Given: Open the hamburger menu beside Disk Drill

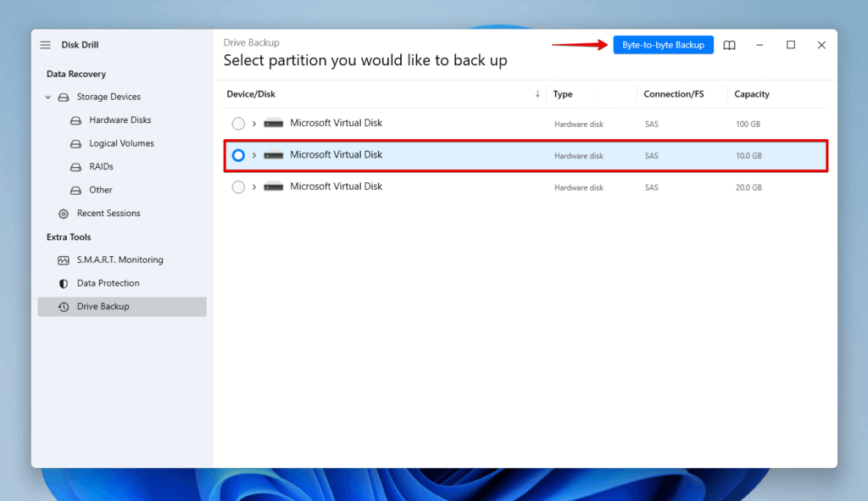Looking at the screenshot, I should coord(45,45).
